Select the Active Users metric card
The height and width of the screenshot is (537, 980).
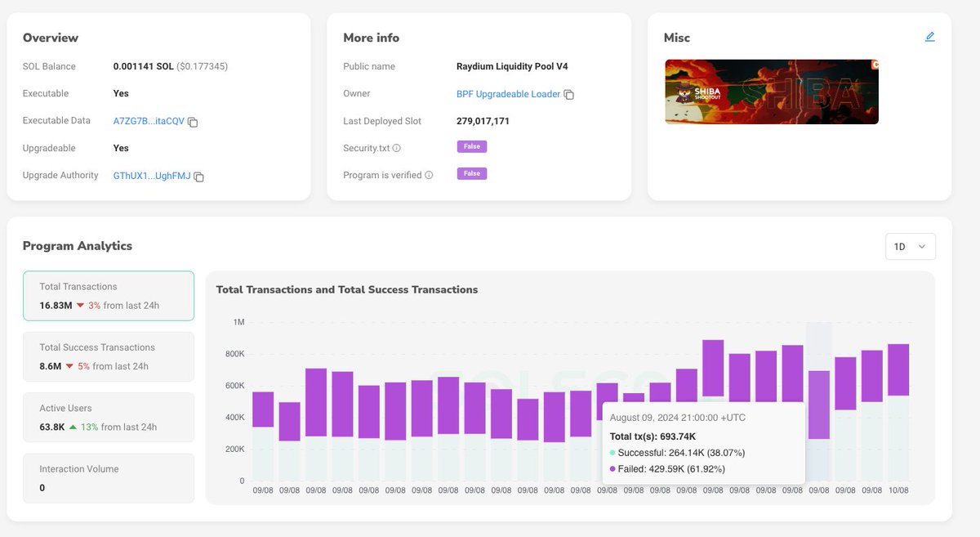(x=108, y=417)
